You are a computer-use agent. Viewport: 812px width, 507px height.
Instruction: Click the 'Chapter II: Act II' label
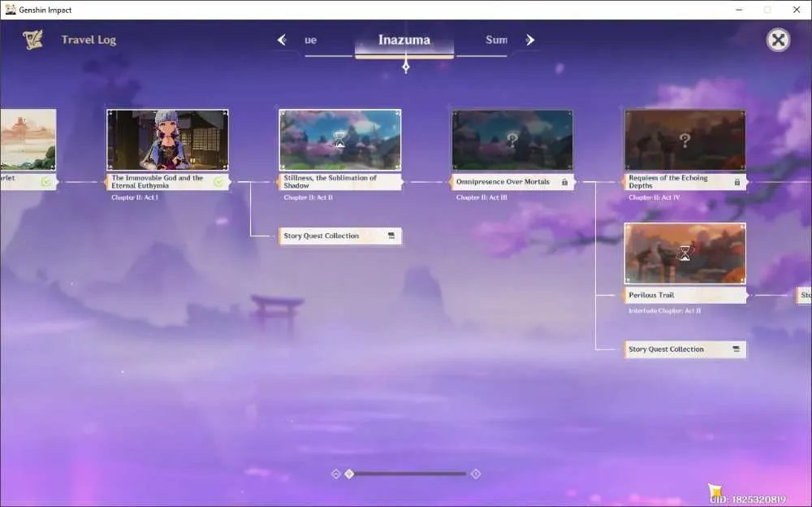pos(308,197)
